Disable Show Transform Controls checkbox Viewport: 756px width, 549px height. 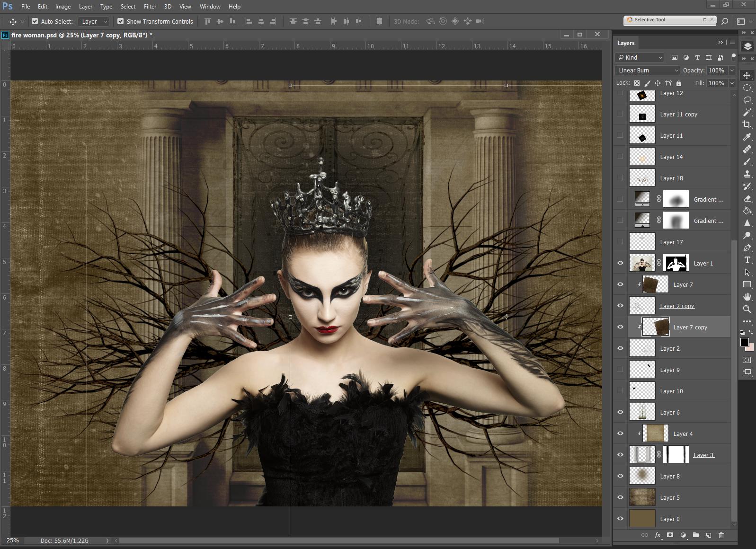click(x=121, y=21)
